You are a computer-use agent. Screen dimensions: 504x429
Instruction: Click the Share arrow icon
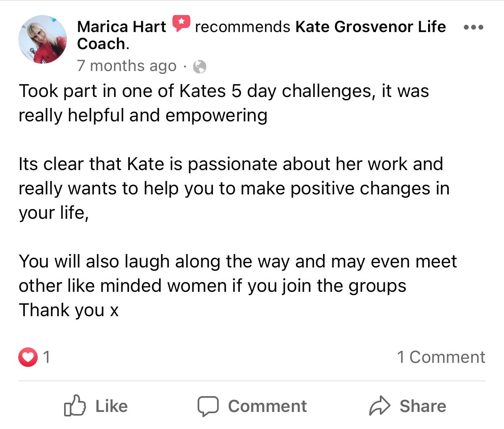[379, 406]
